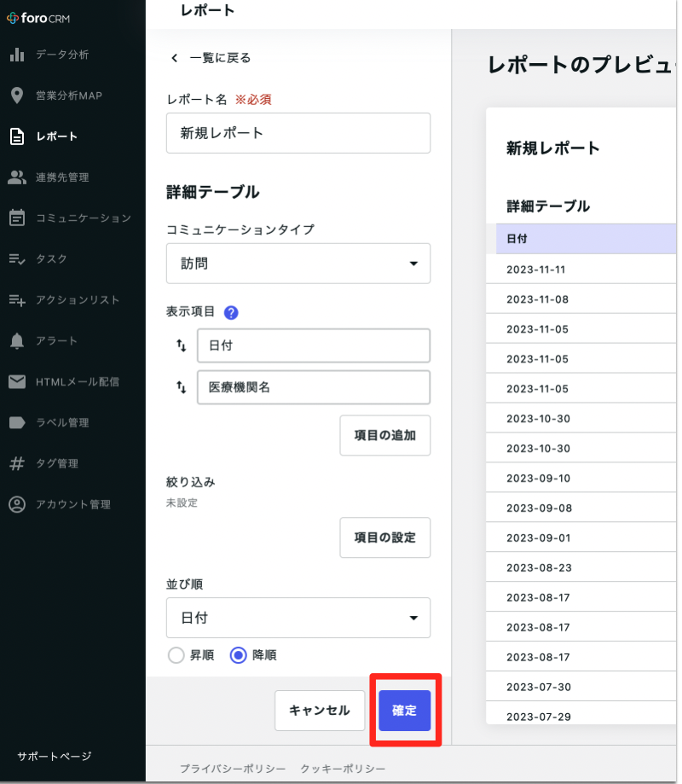Click the 一覧に戻る link
The height and width of the screenshot is (784, 682).
click(220, 58)
